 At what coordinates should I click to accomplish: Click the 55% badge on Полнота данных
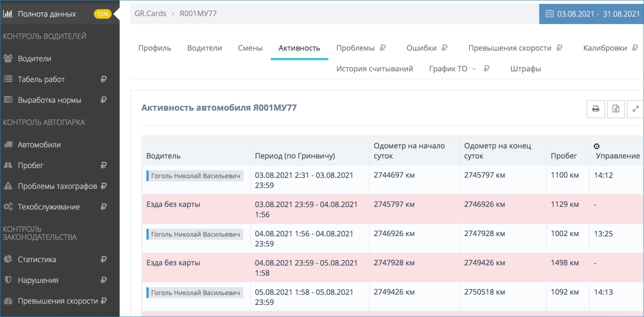[103, 14]
